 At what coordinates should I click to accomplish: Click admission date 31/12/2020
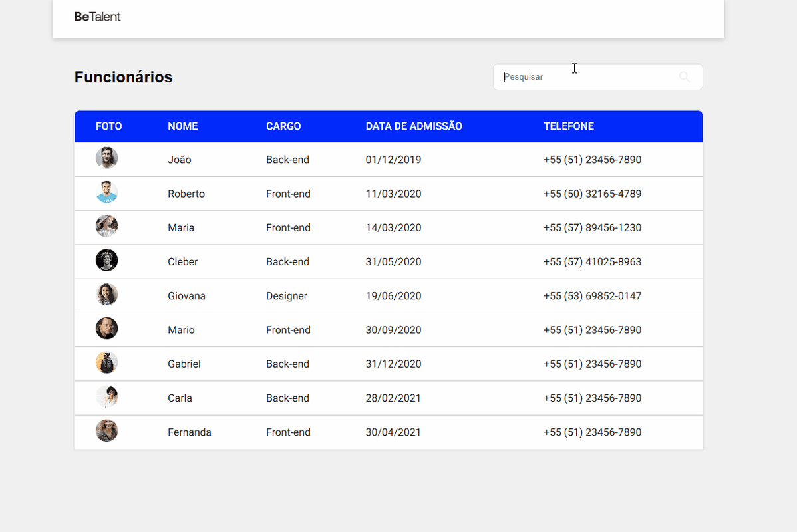point(393,364)
